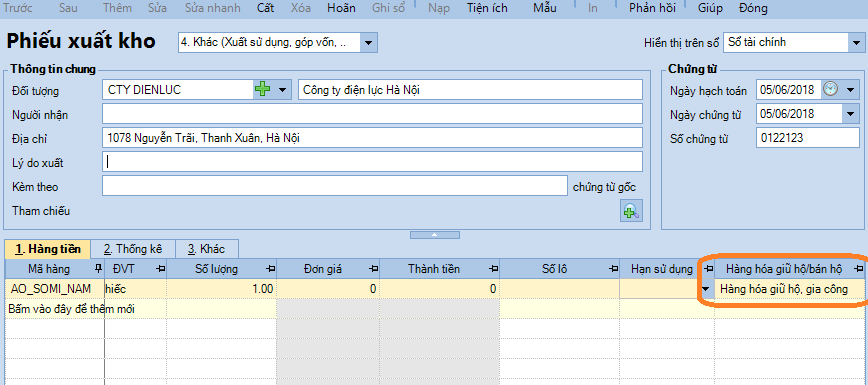868x385 pixels.
Task: Click the quantity cell 1.00
Action: coord(221,289)
